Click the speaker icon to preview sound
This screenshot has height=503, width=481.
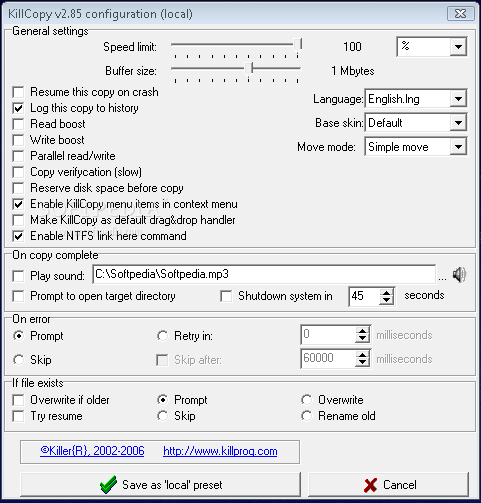[x=459, y=275]
